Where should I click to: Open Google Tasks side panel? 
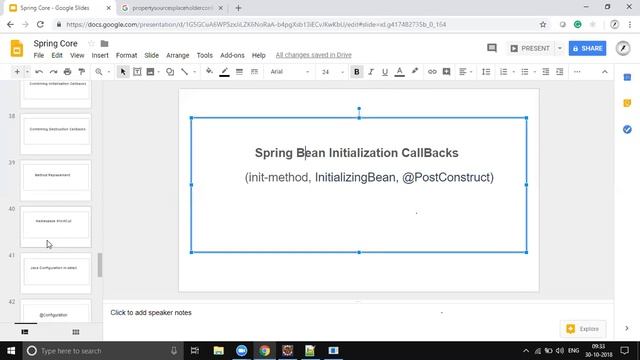pos(627,129)
